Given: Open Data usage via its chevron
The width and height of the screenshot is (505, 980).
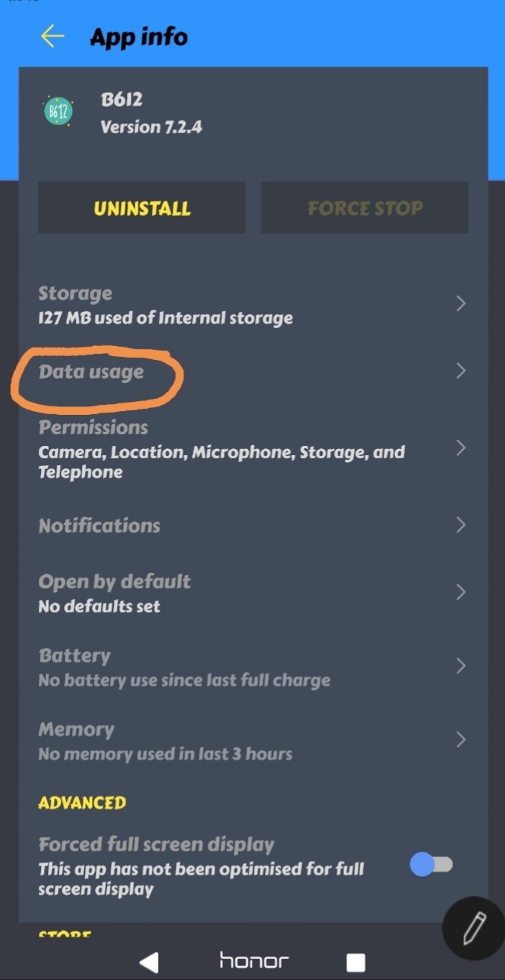Looking at the screenshot, I should tap(462, 372).
